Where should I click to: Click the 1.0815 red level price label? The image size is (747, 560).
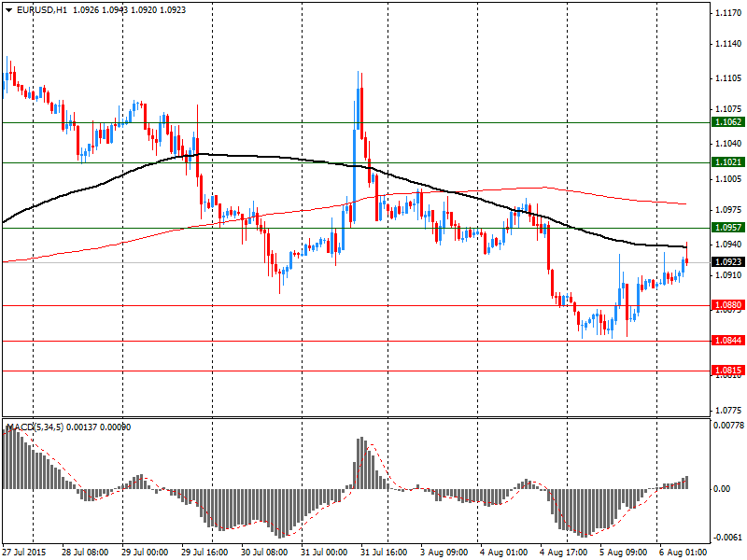point(728,371)
